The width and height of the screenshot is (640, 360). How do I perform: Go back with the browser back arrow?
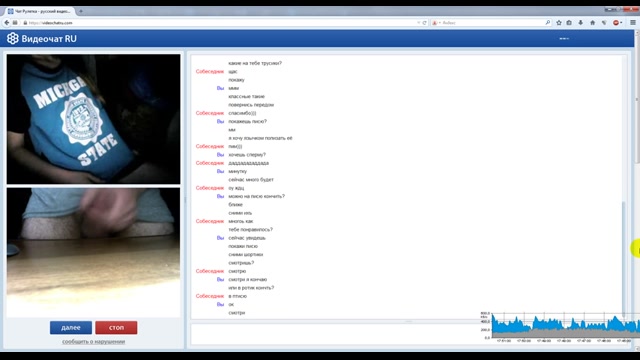7,23
